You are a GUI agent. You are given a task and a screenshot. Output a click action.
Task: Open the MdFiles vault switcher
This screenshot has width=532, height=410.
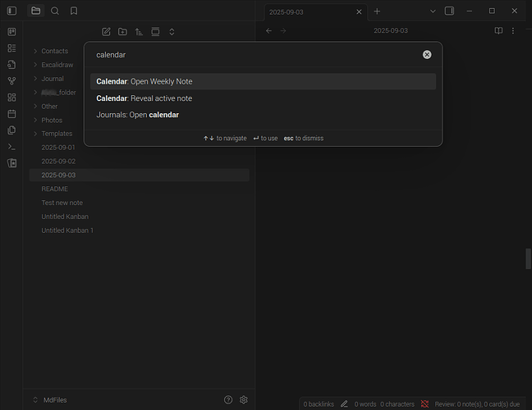click(50, 400)
